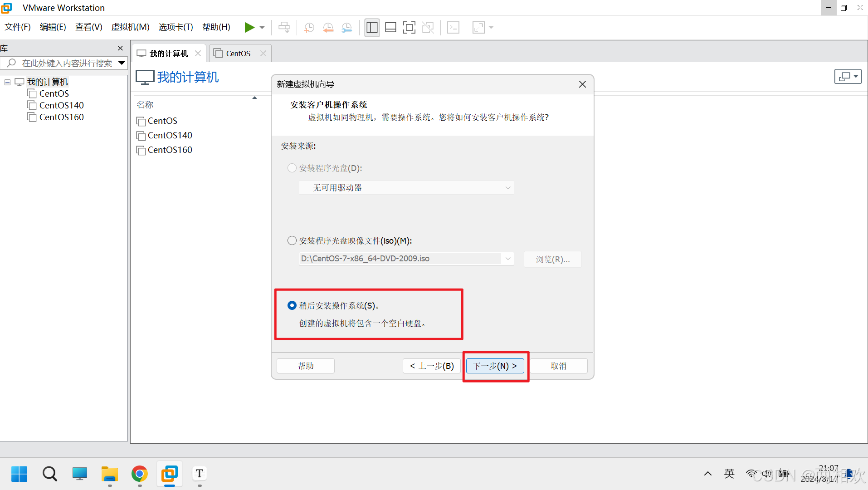Toggle the thumbnail bar view icon
The height and width of the screenshot is (490, 868).
[390, 27]
